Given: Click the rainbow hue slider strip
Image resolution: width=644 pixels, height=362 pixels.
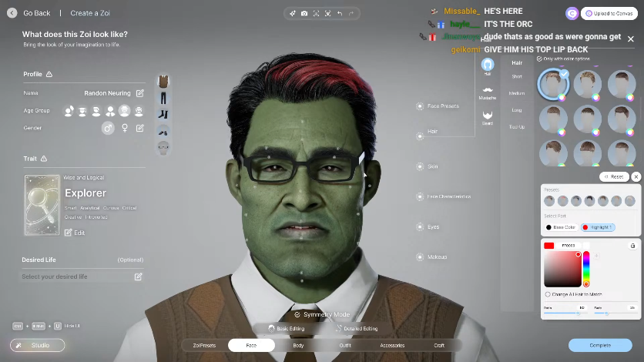Looking at the screenshot, I should [x=585, y=267].
